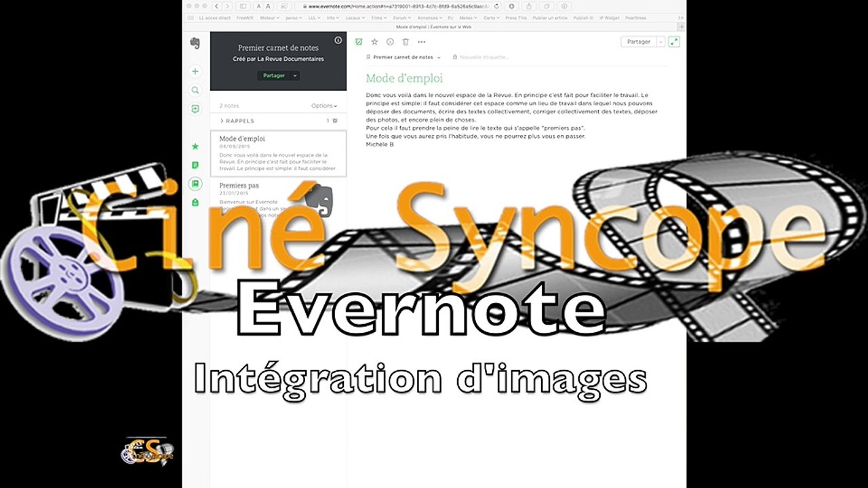The image size is (868, 488).
Task: Click the smaller text size A button
Action: pos(260,6)
